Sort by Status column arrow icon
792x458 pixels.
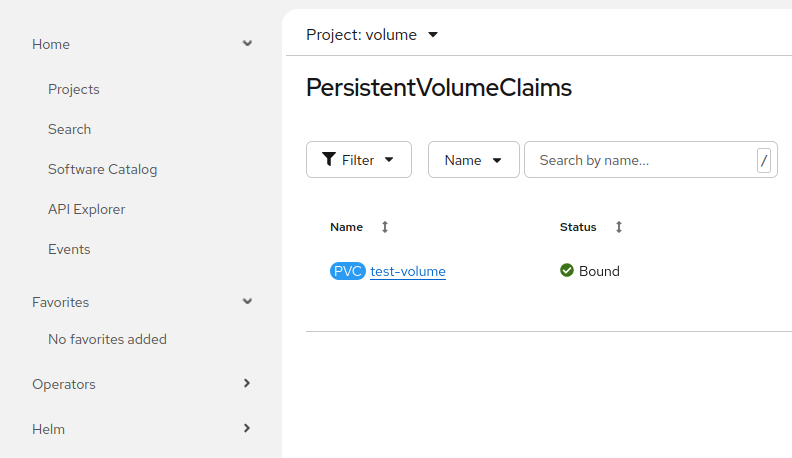pos(619,227)
